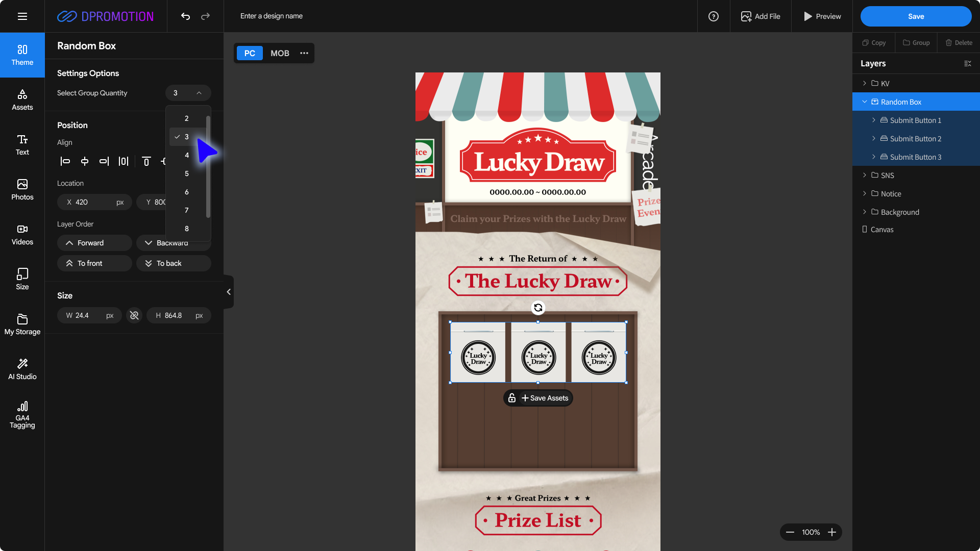This screenshot has width=980, height=551.
Task: Click the To front button
Action: [x=94, y=263]
